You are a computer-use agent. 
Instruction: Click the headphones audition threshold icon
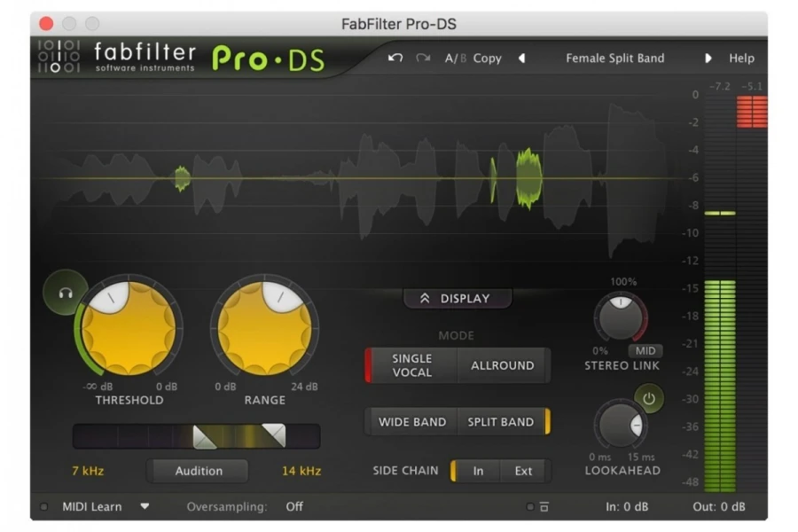(x=65, y=293)
